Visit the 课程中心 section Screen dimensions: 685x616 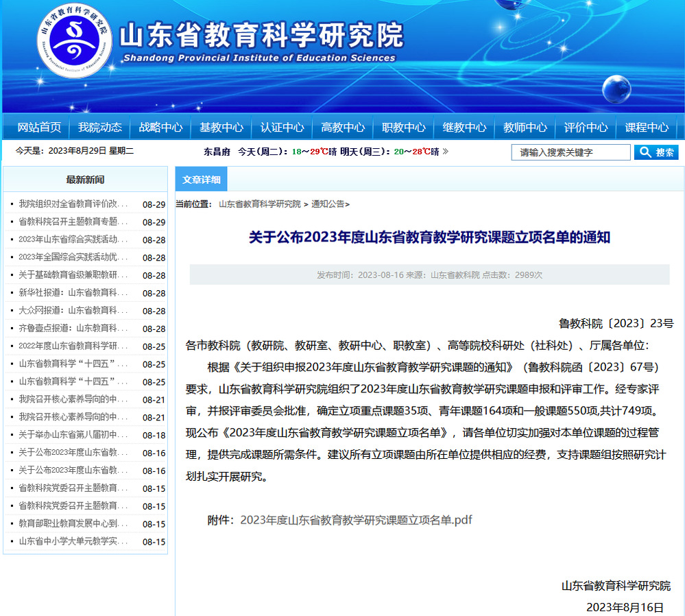[647, 127]
